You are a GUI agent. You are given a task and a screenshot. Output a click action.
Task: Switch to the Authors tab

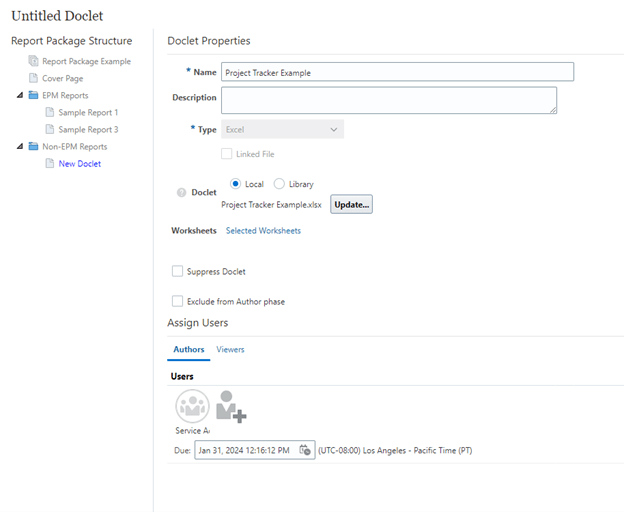coord(188,350)
